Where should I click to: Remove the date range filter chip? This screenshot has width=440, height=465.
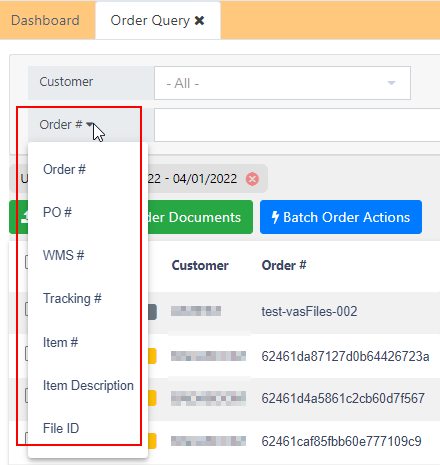[252, 179]
